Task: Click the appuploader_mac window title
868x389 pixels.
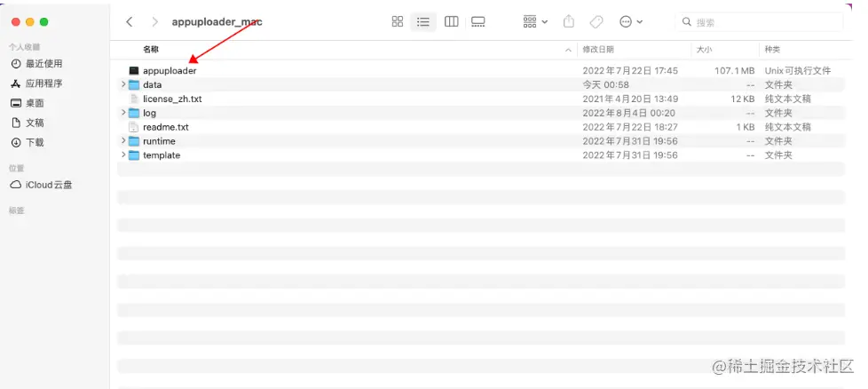Action: [x=217, y=22]
